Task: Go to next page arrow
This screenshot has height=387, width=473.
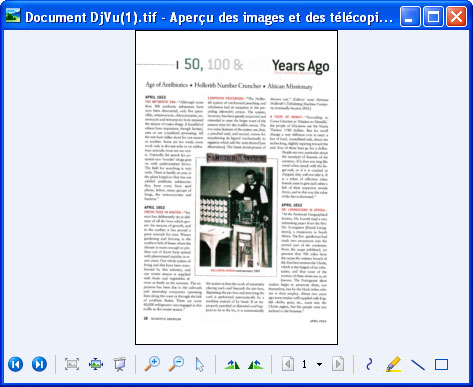Action: point(338,364)
